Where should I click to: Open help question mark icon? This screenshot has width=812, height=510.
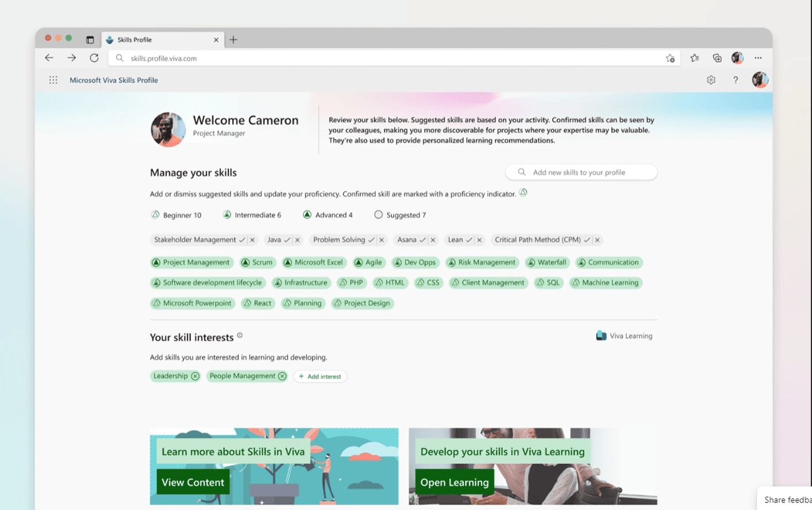pos(735,80)
